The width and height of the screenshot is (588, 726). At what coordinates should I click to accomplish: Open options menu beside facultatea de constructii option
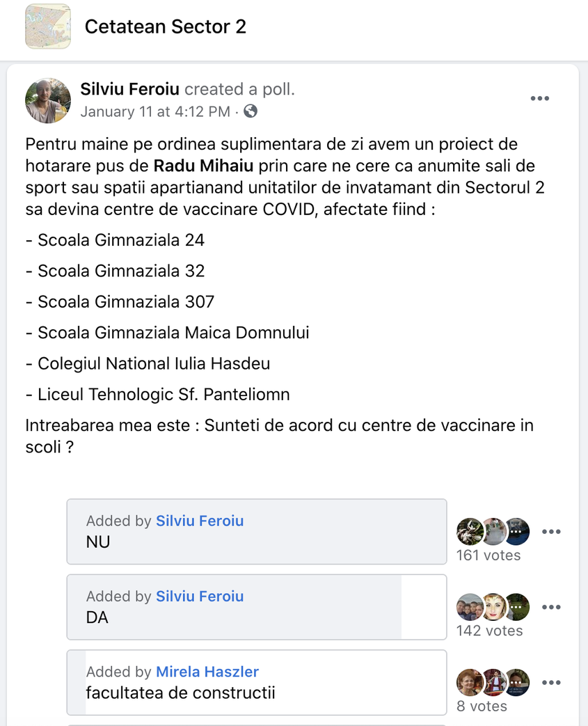pos(552,682)
